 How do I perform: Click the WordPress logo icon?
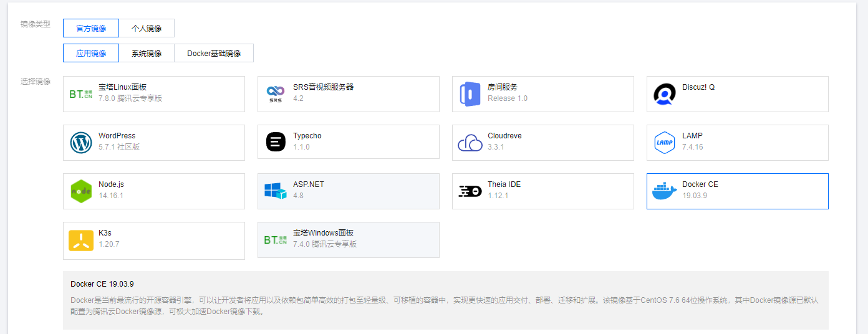pyautogui.click(x=81, y=143)
